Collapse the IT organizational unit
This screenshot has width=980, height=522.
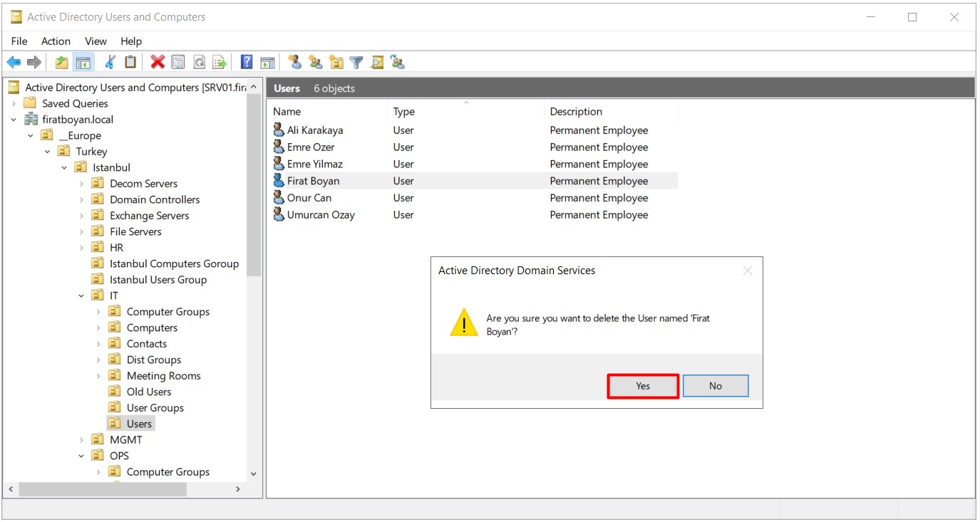(81, 296)
